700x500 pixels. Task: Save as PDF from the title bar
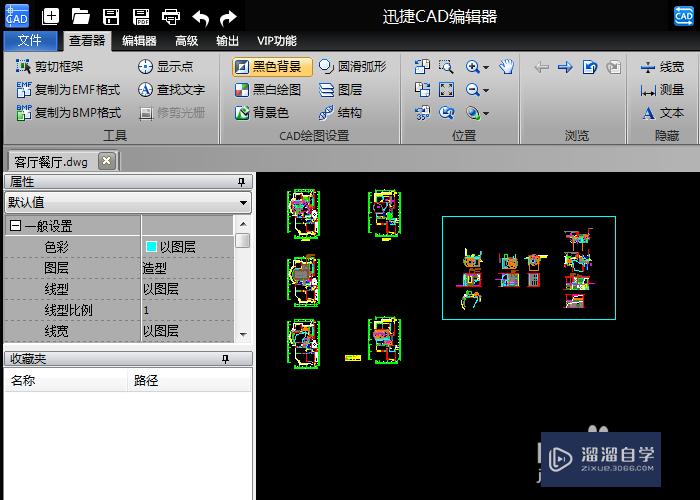141,17
